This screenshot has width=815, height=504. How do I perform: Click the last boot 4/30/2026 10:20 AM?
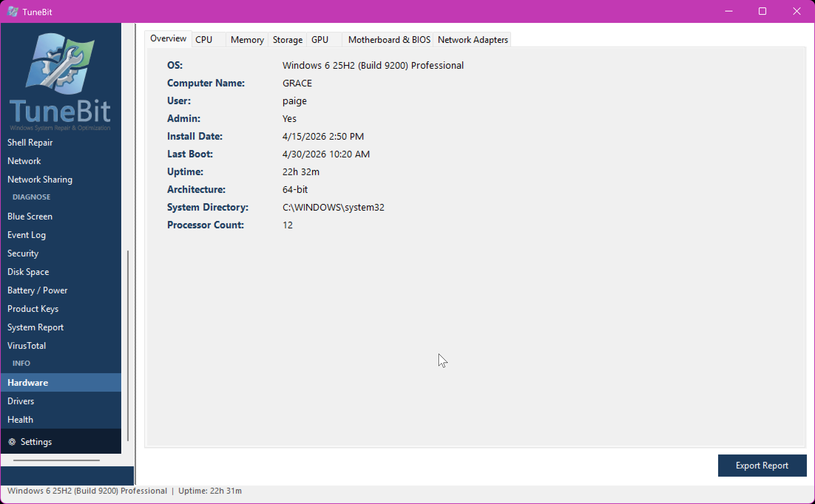326,154
